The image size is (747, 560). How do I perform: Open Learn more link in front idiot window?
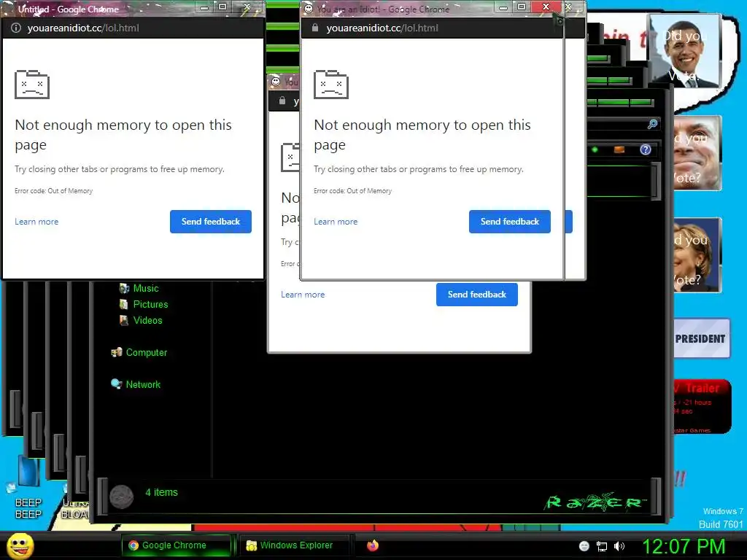coord(336,222)
